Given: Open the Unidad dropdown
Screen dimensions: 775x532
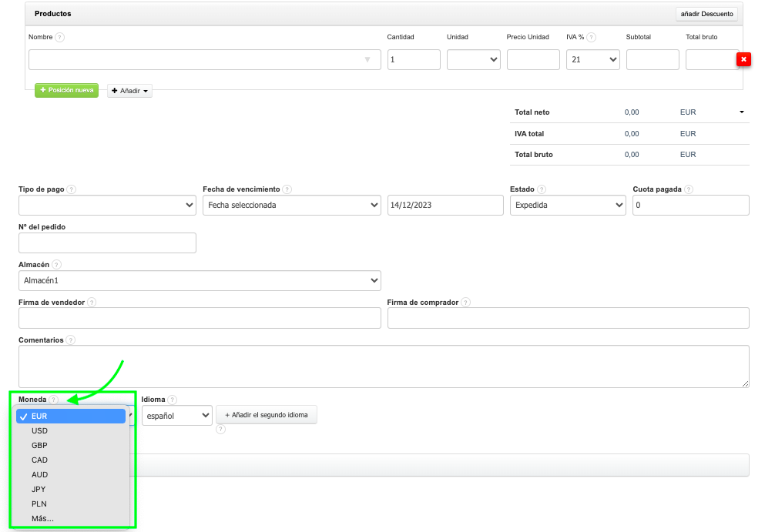Looking at the screenshot, I should click(x=474, y=59).
